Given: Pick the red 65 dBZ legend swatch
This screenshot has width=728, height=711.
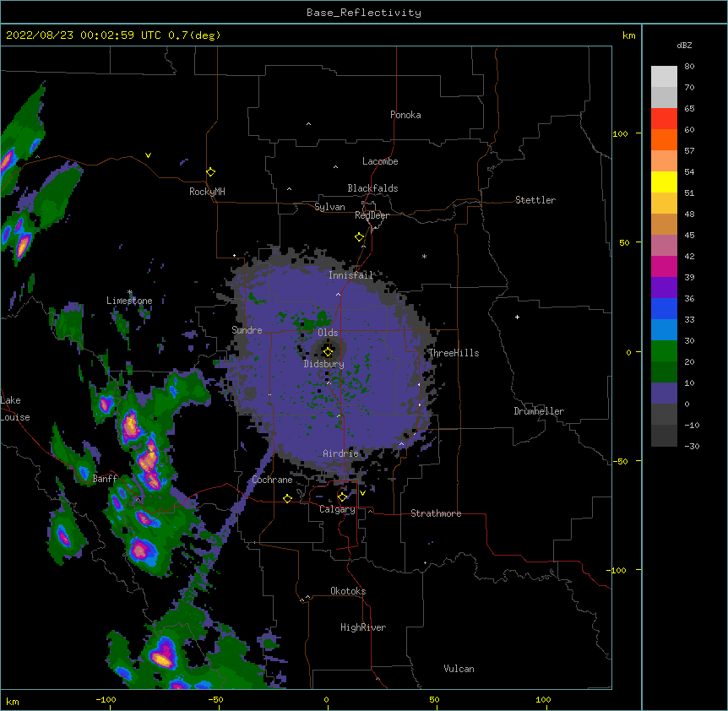Looking at the screenshot, I should pyautogui.click(x=664, y=118).
